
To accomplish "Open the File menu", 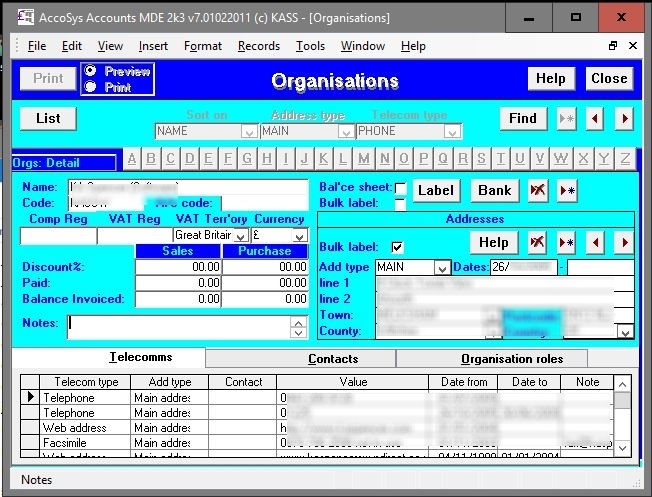I will [x=37, y=46].
